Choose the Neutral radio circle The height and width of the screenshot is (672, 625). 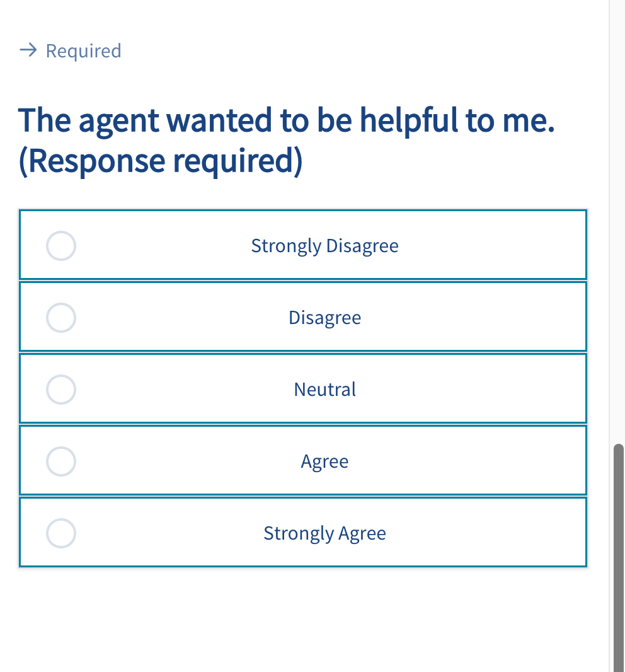point(61,389)
